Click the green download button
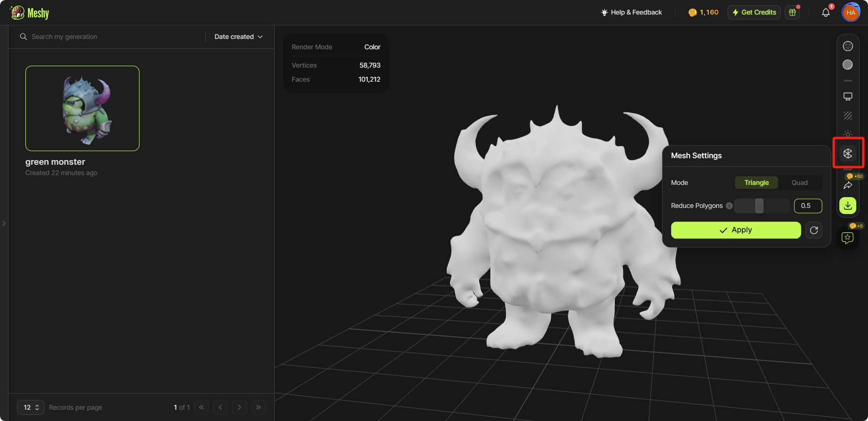The image size is (868, 421). [x=848, y=206]
